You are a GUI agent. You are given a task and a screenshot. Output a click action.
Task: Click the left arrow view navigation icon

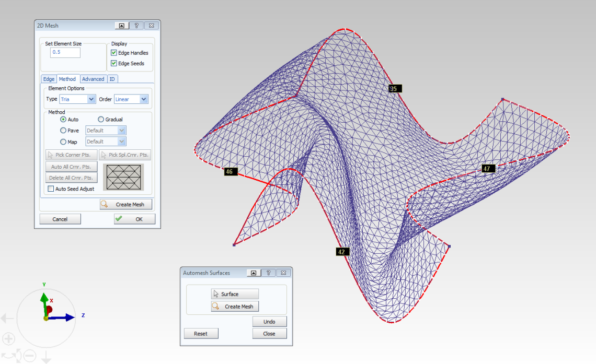[x=7, y=318]
